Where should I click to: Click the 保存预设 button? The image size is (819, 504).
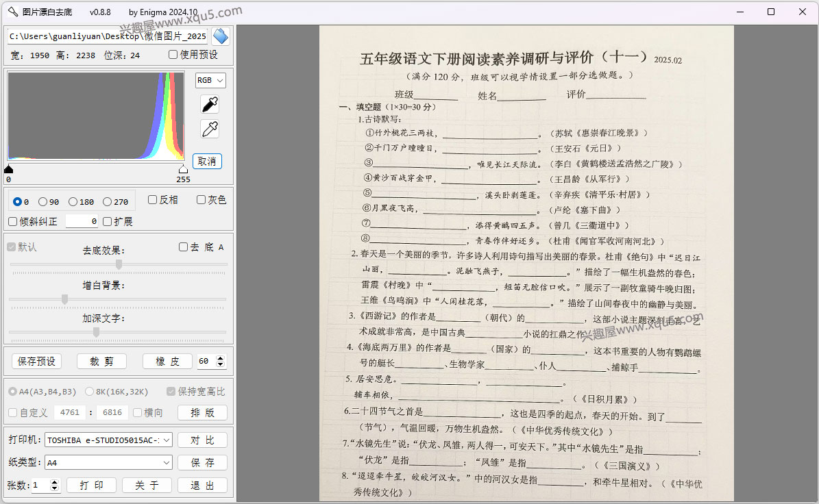pyautogui.click(x=36, y=362)
